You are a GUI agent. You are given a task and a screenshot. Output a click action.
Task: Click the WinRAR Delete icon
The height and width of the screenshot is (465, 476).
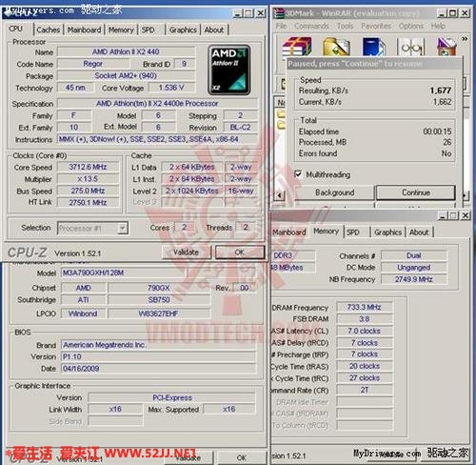pos(446,47)
